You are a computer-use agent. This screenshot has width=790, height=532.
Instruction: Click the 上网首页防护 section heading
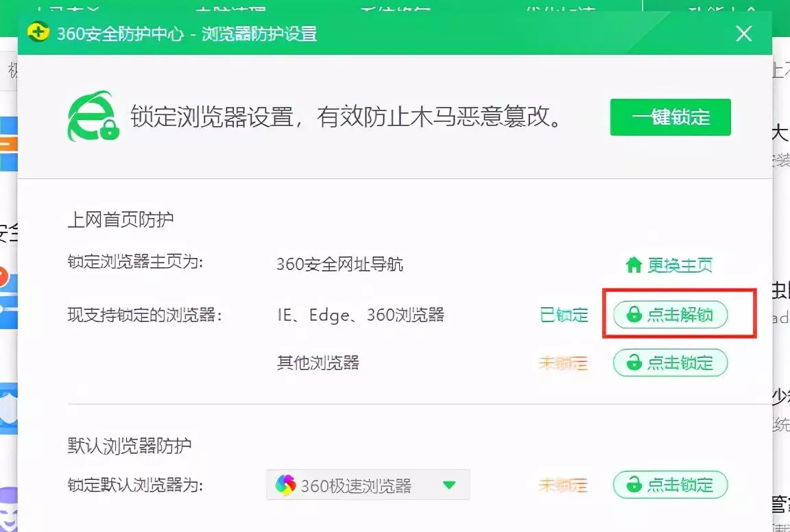pos(121,220)
